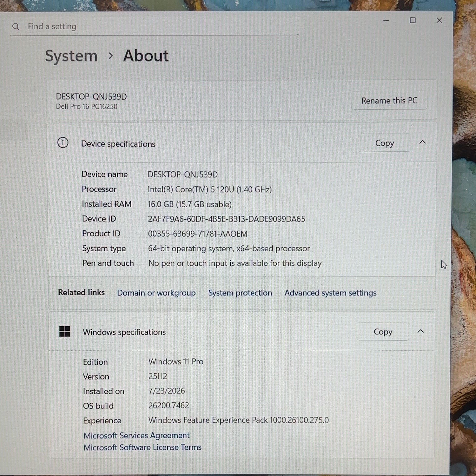Click the OS build label
Image resolution: width=476 pixels, height=476 pixels.
pyautogui.click(x=98, y=406)
